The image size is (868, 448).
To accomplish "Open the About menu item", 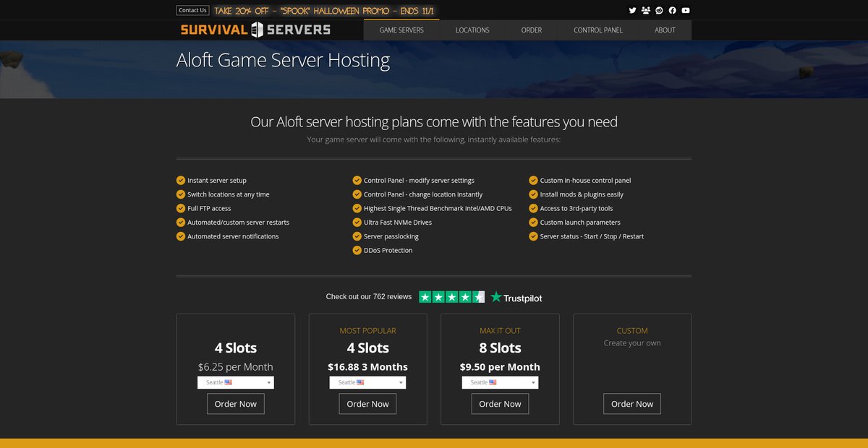I will [665, 30].
